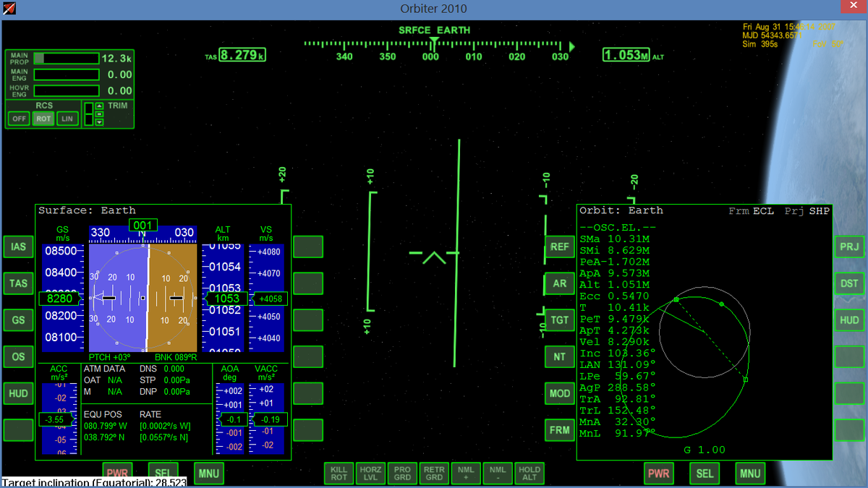Click the Ecc 0.5470 orbit value
The image size is (868, 488).
click(x=614, y=296)
